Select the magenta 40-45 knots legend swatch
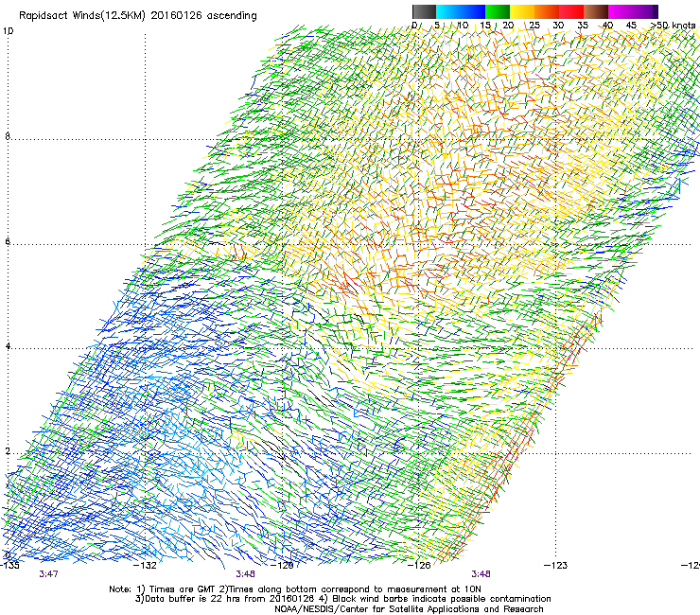 (621, 11)
